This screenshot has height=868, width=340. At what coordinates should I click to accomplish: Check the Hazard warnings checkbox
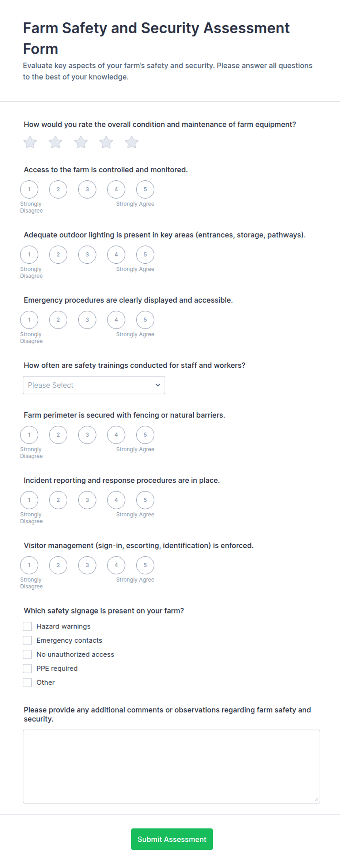click(x=27, y=627)
